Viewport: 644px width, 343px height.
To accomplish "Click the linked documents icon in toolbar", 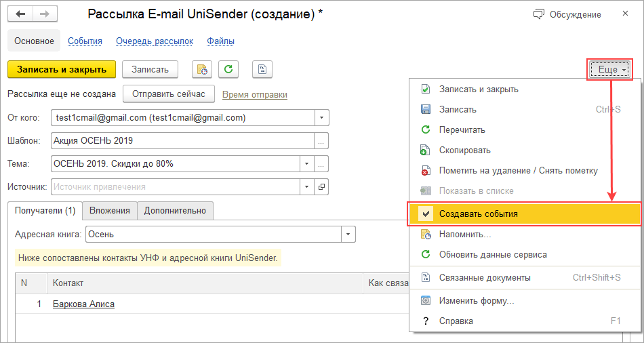I will pyautogui.click(x=262, y=69).
